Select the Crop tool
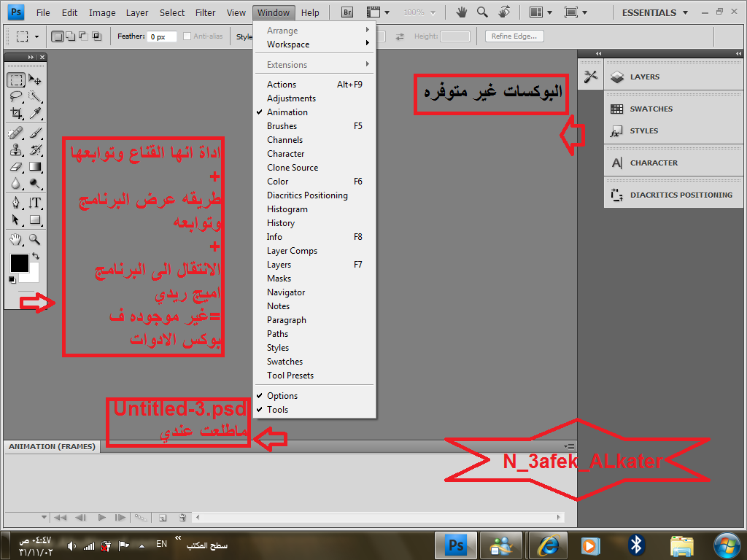This screenshot has width=747, height=560. (16, 113)
